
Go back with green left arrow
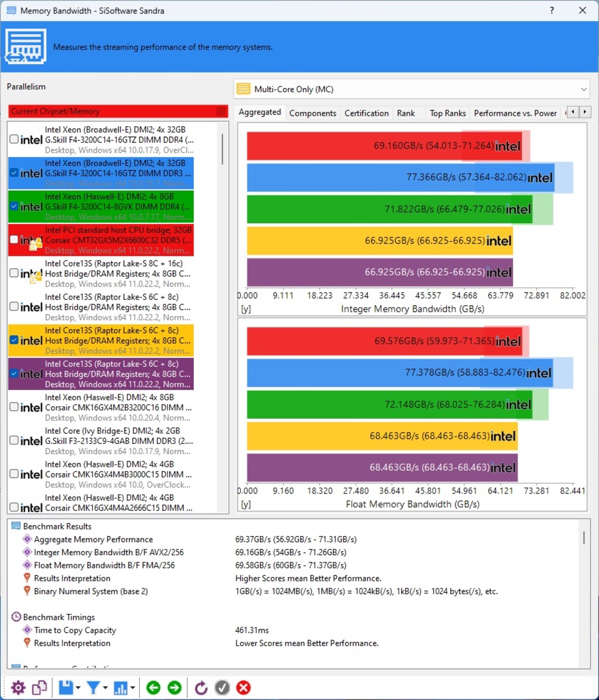tap(154, 687)
